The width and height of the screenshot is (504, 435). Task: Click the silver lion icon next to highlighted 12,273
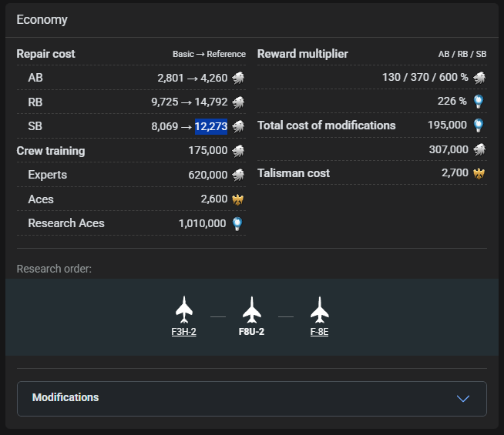[x=239, y=126]
